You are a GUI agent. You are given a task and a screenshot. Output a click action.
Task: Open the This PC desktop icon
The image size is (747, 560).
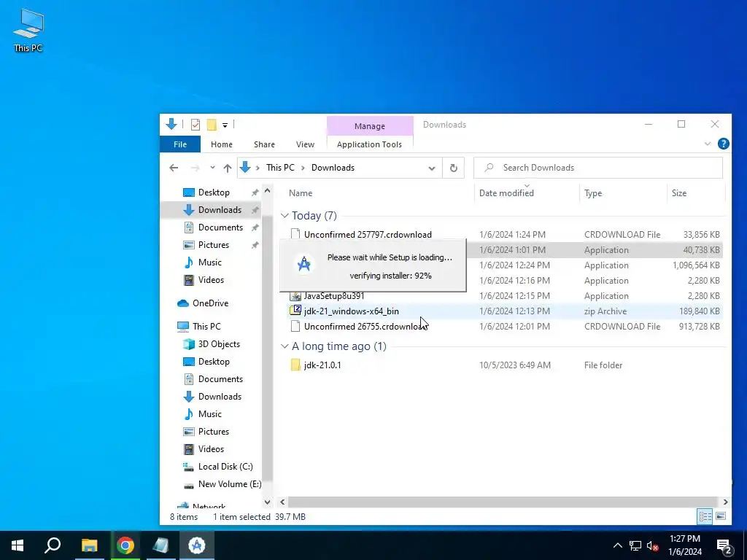(x=28, y=30)
